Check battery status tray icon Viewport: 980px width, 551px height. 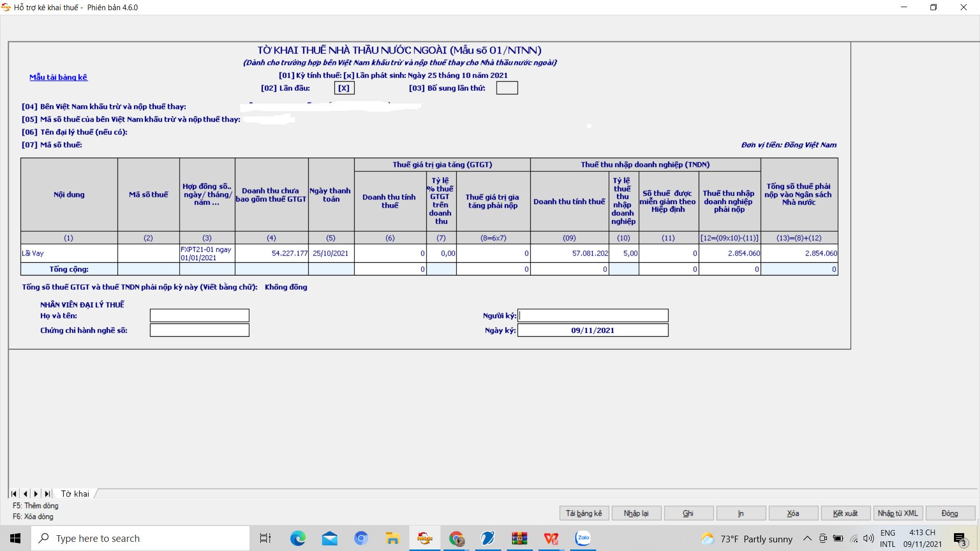pyautogui.click(x=838, y=538)
